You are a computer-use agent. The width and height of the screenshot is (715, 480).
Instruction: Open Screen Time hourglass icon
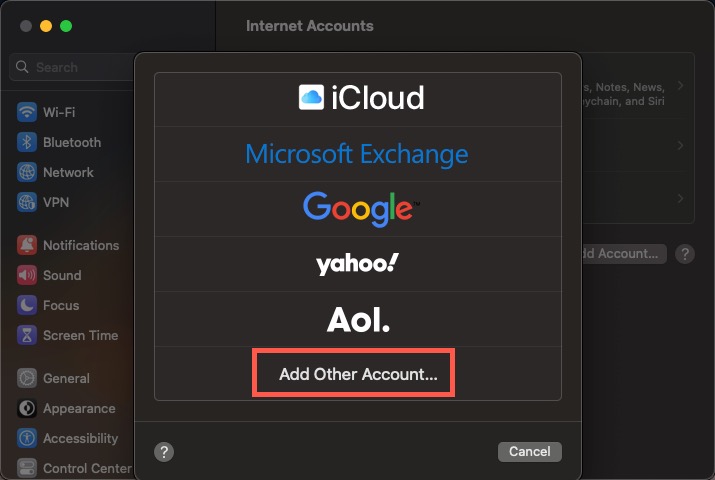click(x=27, y=335)
